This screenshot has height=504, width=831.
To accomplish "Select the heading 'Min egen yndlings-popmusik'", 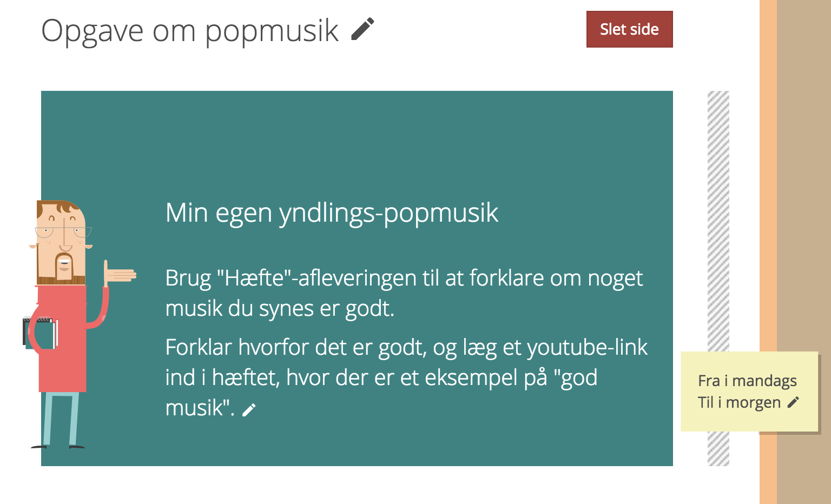I will coord(332,213).
